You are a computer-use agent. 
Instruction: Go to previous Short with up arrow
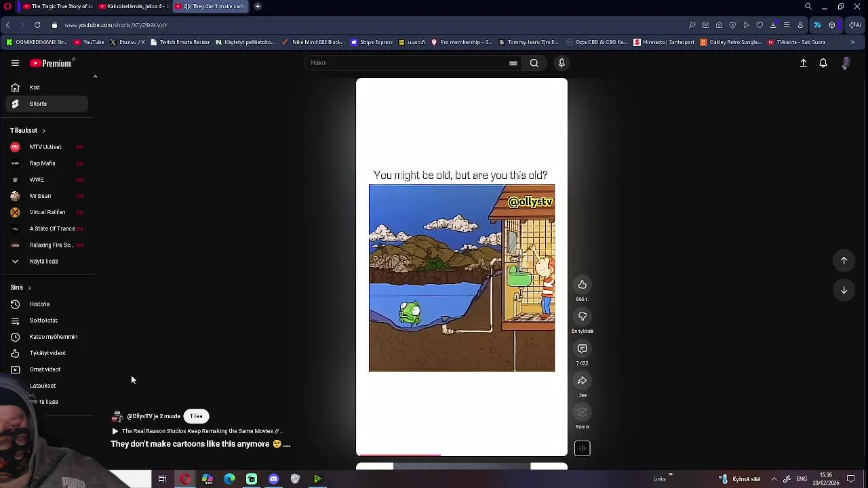pyautogui.click(x=844, y=260)
